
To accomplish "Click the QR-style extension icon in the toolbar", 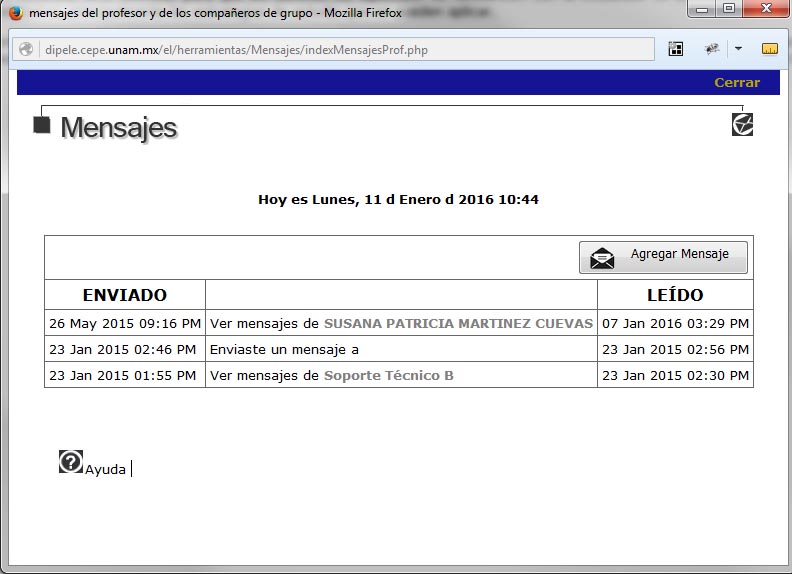I will [676, 49].
